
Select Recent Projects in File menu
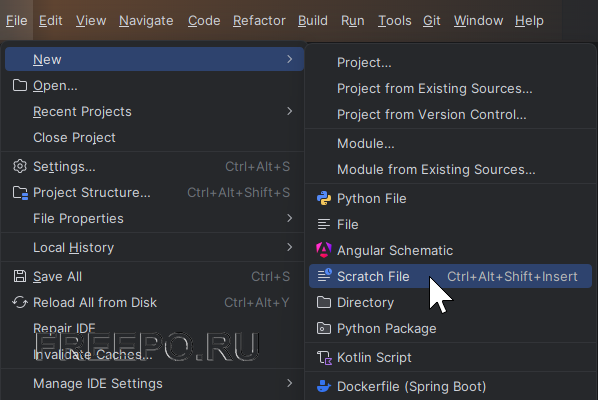pyautogui.click(x=154, y=111)
